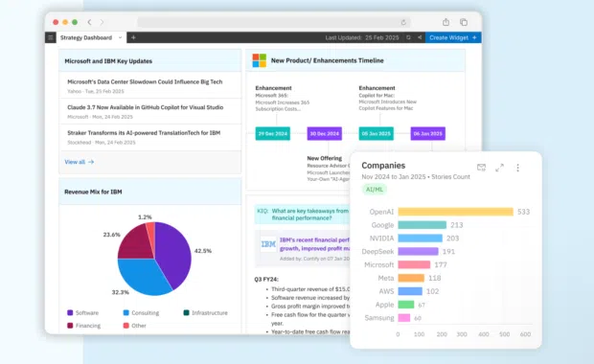Click the OpenAI bar showing 533
594x364 pixels.
pyautogui.click(x=455, y=212)
